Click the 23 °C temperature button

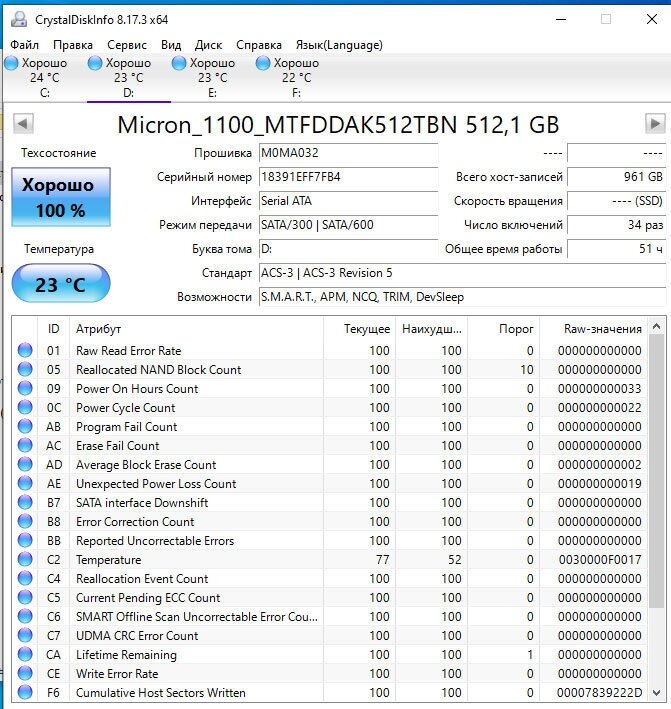[x=61, y=283]
